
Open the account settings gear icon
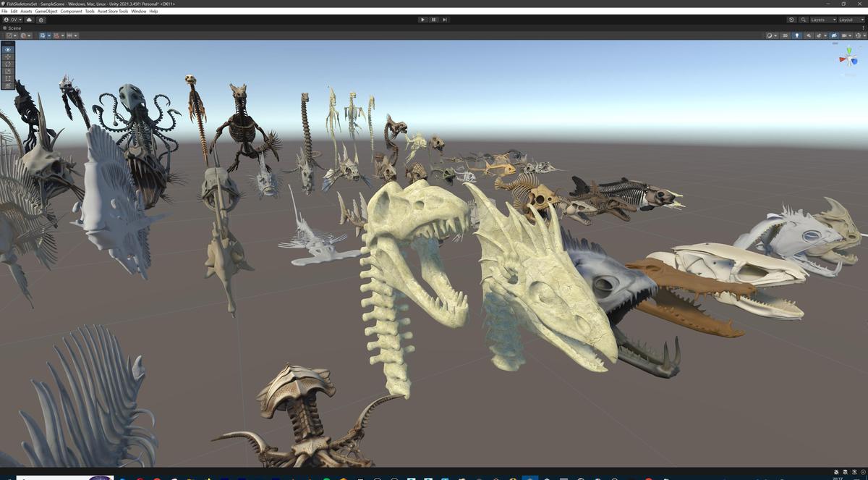click(41, 20)
